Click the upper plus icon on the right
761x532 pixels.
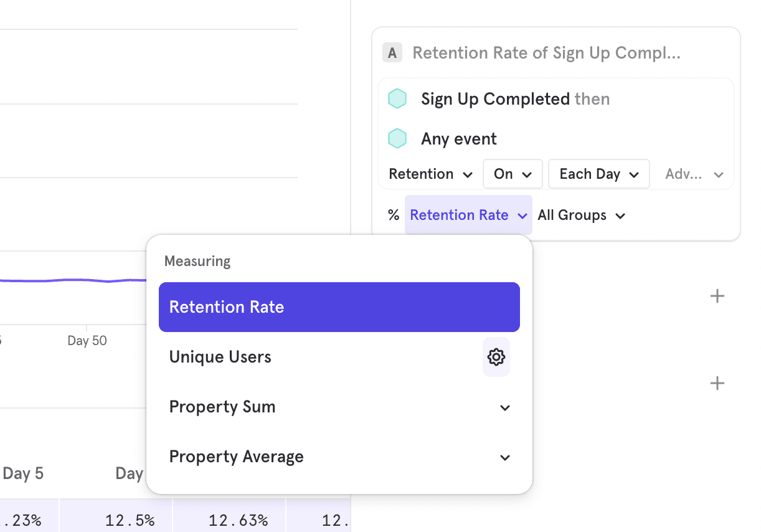tap(717, 296)
